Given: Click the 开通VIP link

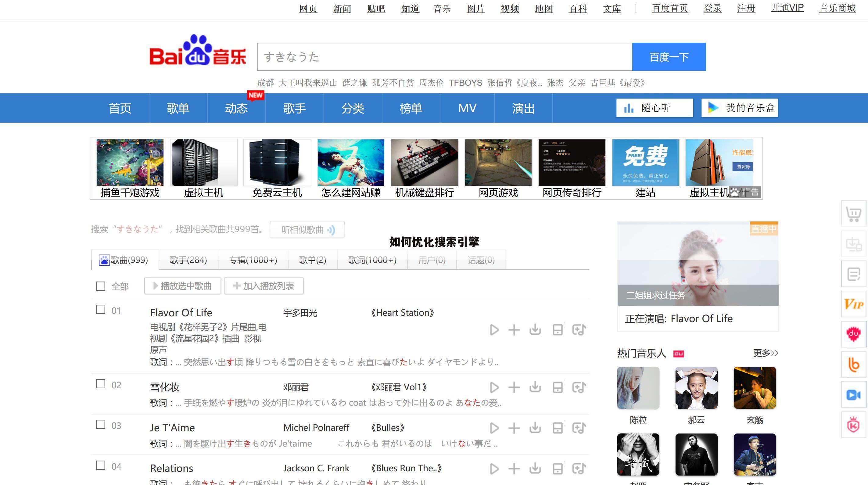Looking at the screenshot, I should point(787,8).
